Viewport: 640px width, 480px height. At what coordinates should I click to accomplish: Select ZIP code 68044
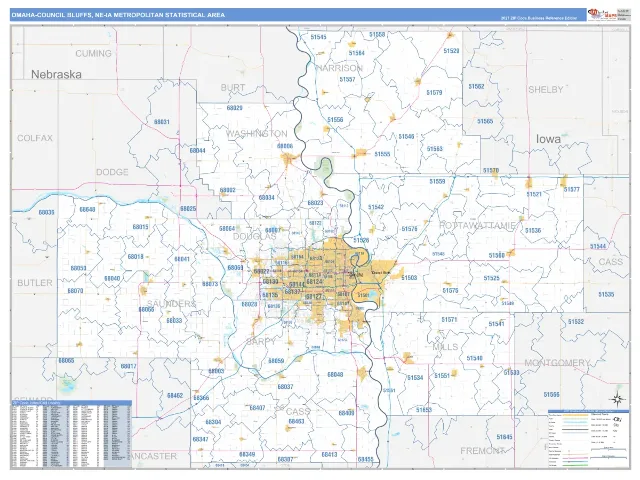click(x=198, y=151)
